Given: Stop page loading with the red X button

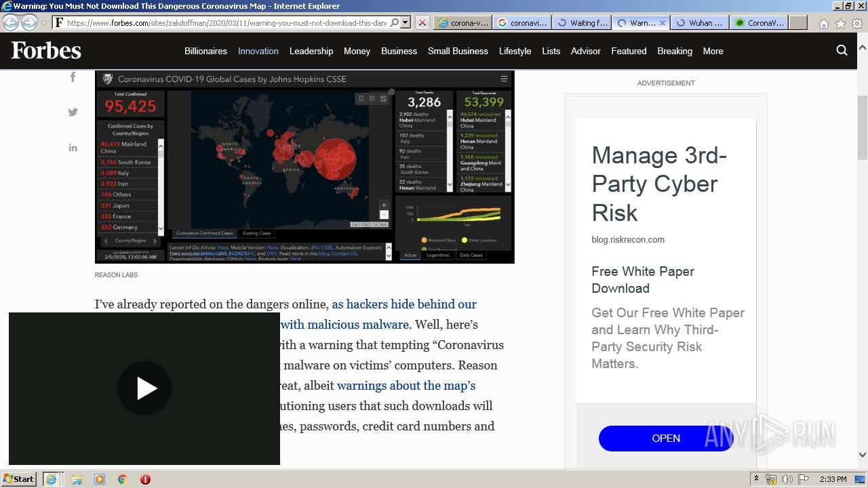Looking at the screenshot, I should 422,22.
